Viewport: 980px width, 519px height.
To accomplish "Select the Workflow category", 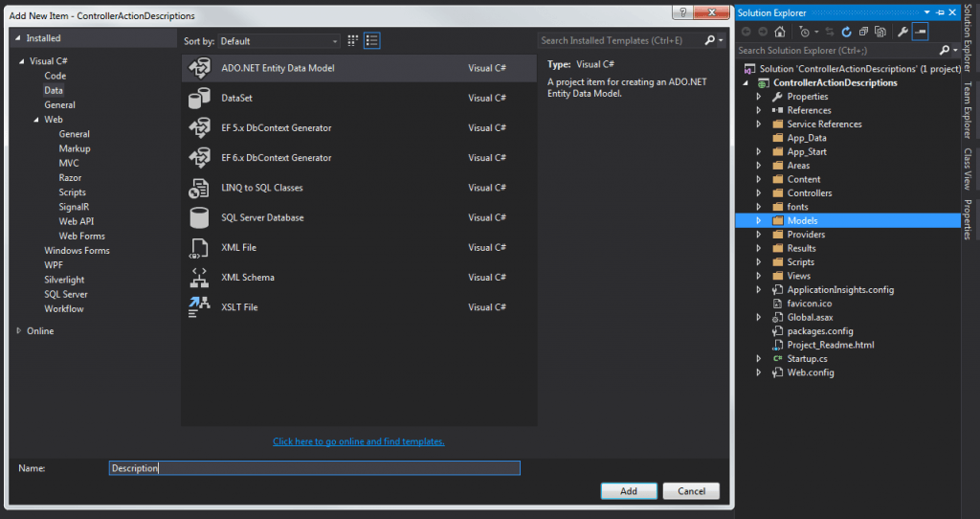I will 64,309.
